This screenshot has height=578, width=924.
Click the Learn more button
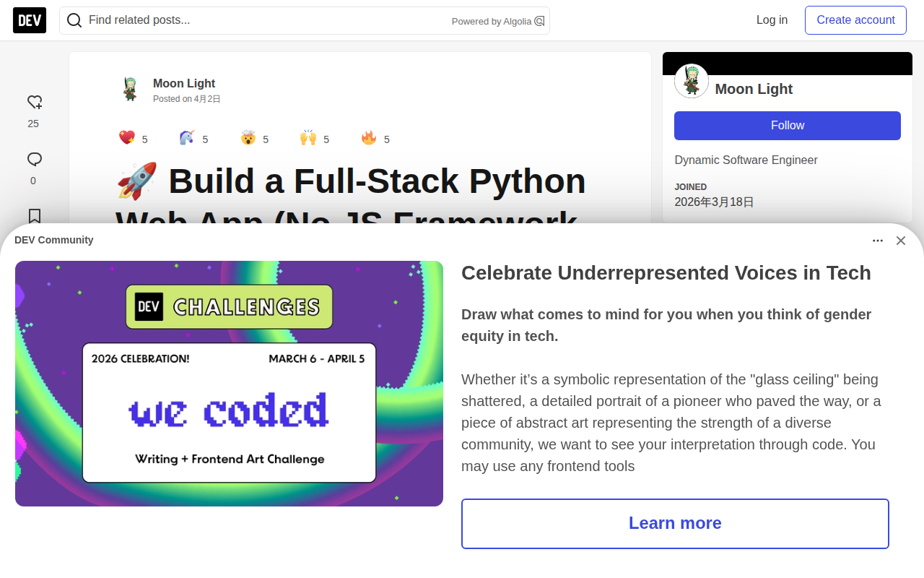click(675, 523)
